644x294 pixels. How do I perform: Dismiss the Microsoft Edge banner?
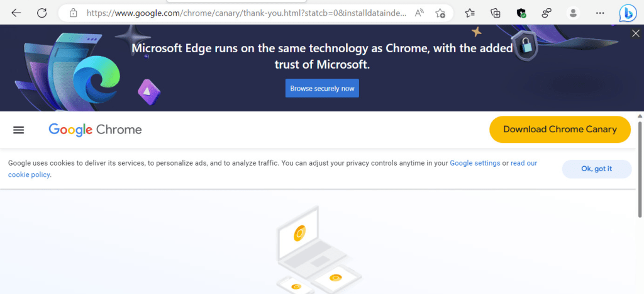point(635,33)
